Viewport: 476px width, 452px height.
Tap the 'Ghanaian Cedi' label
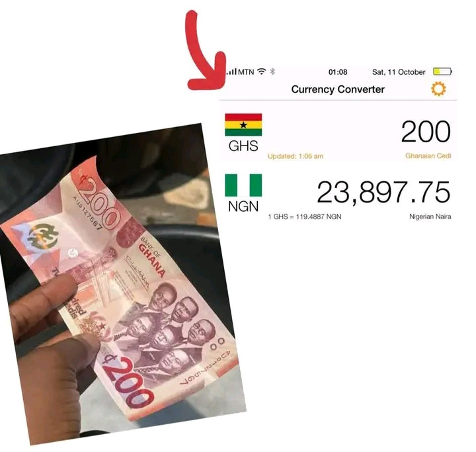428,156
